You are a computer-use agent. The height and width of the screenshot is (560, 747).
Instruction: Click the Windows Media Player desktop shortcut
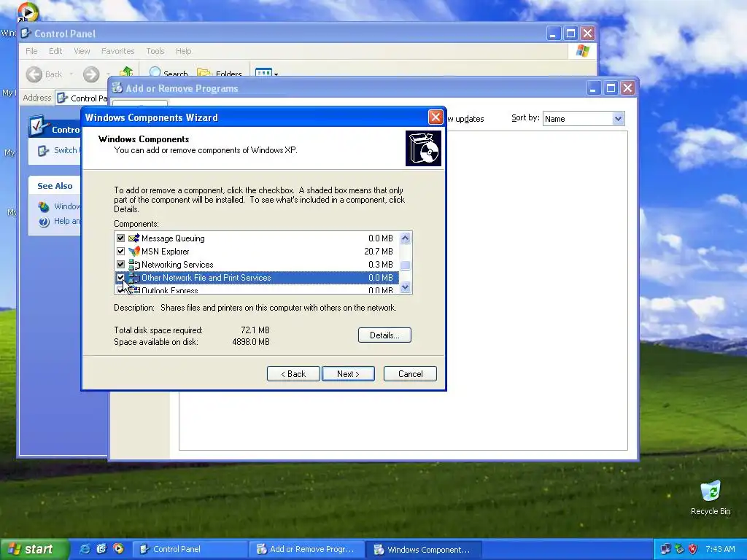tap(27, 12)
